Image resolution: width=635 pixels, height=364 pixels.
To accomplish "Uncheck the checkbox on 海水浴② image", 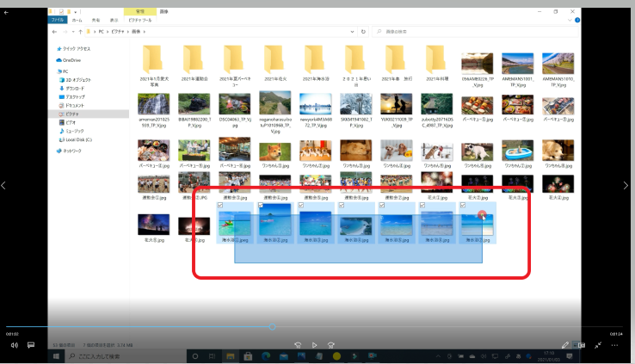I will coord(261,207).
